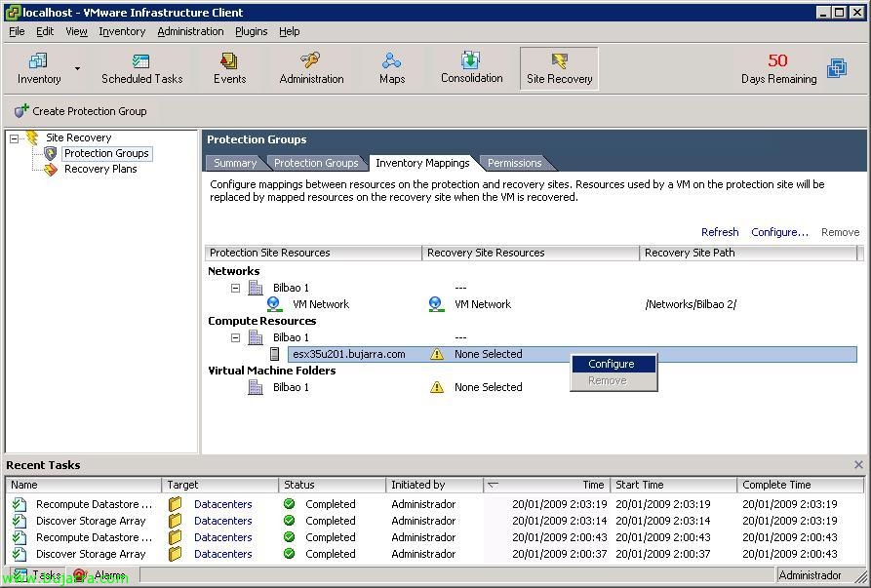Select the esx35u201.bujarra.com row
Viewport: 871px width, 588px height.
click(573, 354)
